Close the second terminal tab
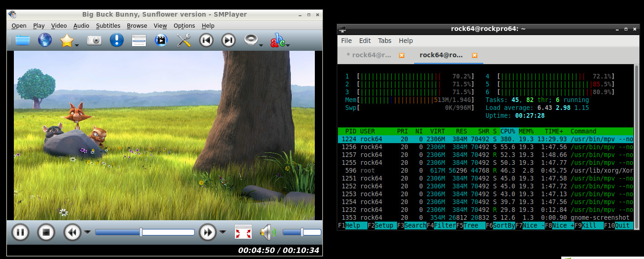The image size is (644, 259). pos(474,55)
